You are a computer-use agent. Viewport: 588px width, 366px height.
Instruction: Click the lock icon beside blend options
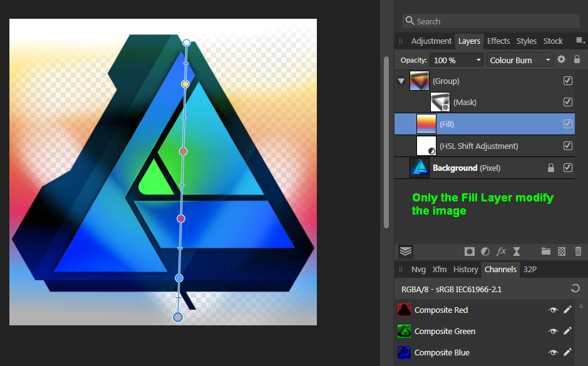coord(577,59)
